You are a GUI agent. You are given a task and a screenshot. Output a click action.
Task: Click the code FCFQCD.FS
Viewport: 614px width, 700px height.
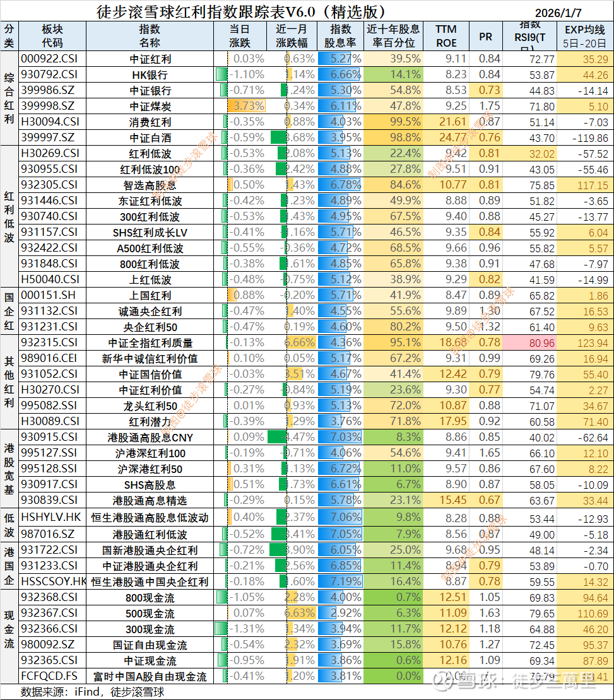coord(49,676)
